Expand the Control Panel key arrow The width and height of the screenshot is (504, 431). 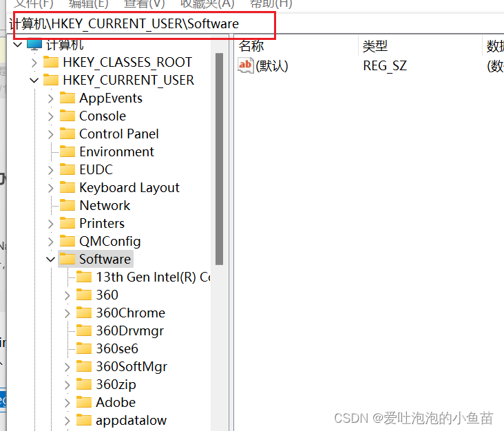click(51, 134)
